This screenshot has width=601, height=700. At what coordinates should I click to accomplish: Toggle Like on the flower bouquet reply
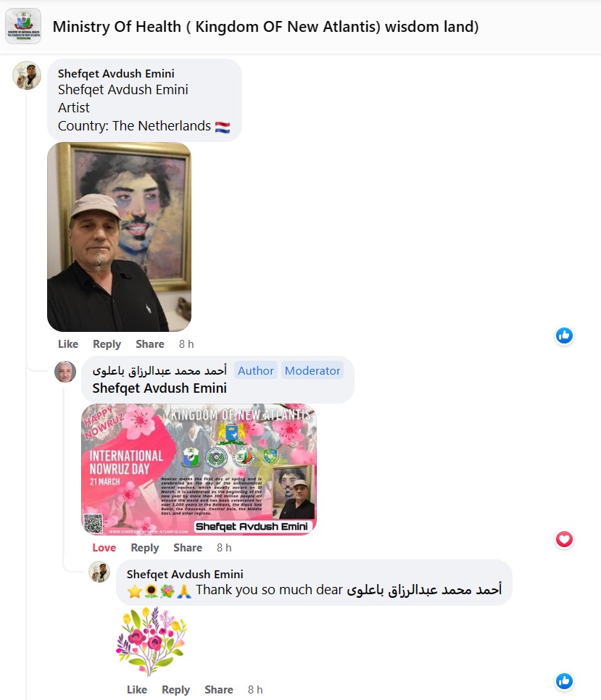[136, 690]
